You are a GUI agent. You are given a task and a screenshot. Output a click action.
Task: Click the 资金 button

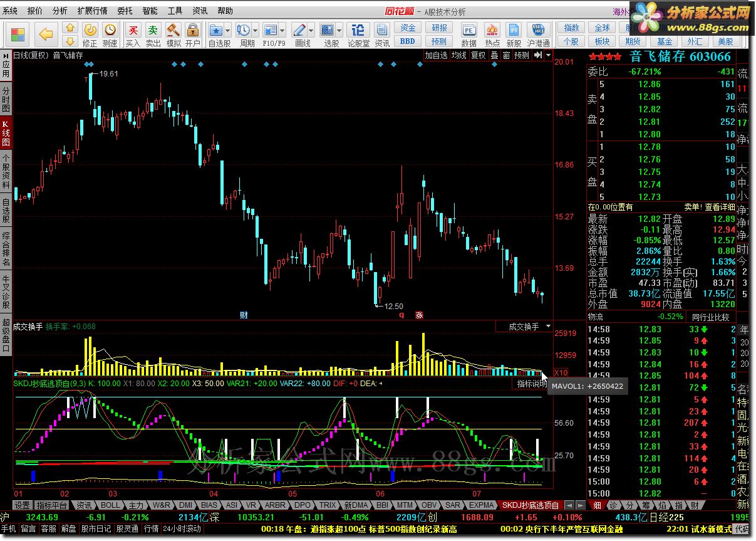[408, 28]
